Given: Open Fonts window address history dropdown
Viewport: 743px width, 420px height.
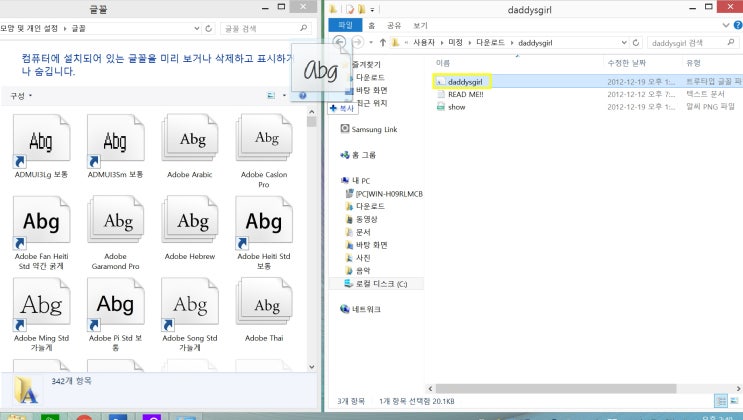Looking at the screenshot, I should pos(197,28).
